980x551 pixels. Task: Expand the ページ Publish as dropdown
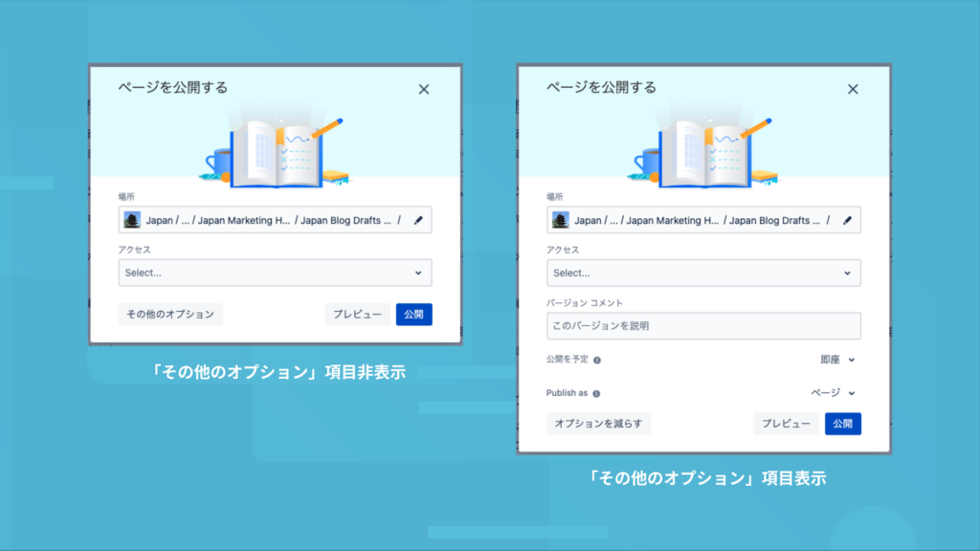tap(834, 393)
